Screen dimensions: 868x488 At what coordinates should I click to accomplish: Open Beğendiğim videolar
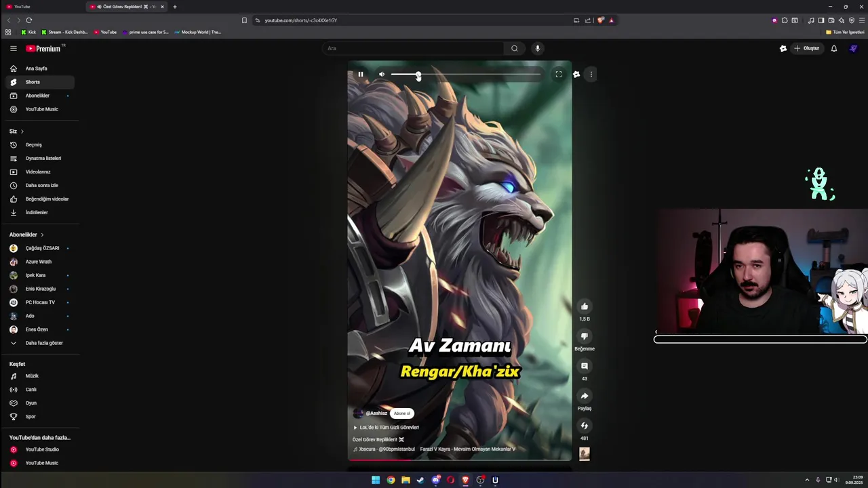(x=40, y=199)
